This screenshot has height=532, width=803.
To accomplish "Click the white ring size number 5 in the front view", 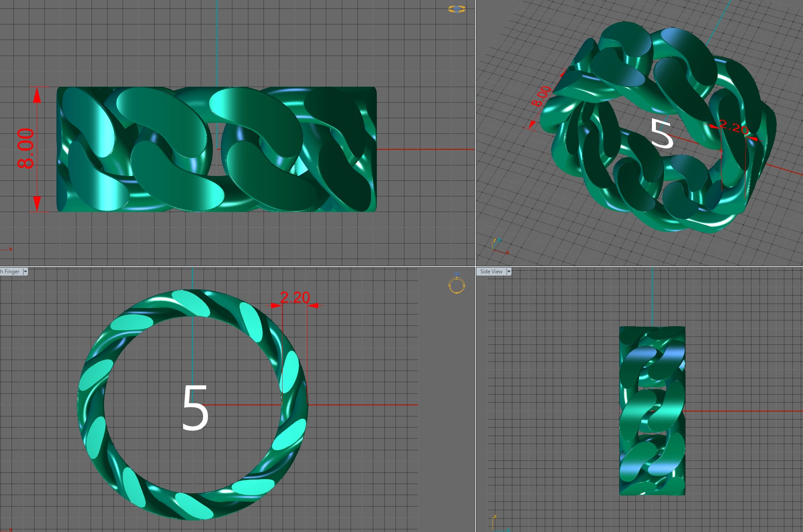I will pos(195,408).
